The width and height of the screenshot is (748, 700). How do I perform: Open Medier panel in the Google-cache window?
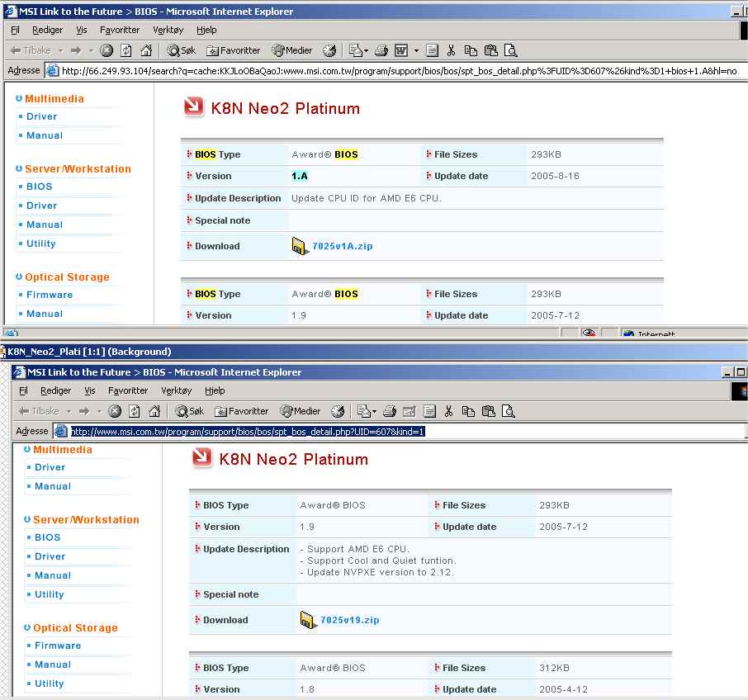tap(292, 50)
